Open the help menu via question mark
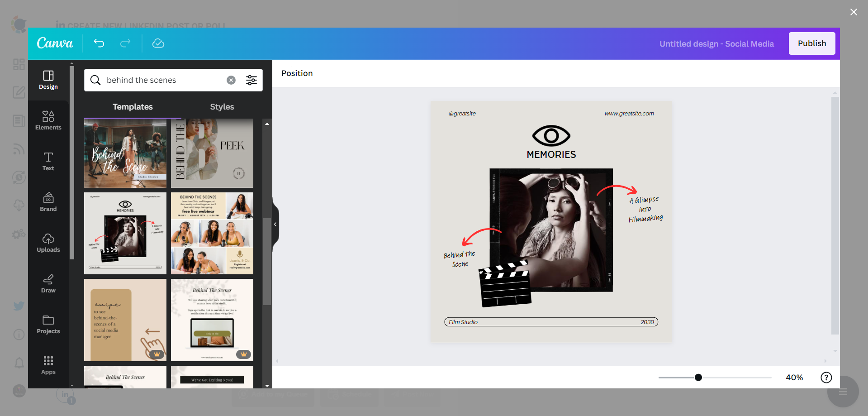Image resolution: width=868 pixels, height=416 pixels. click(x=826, y=377)
